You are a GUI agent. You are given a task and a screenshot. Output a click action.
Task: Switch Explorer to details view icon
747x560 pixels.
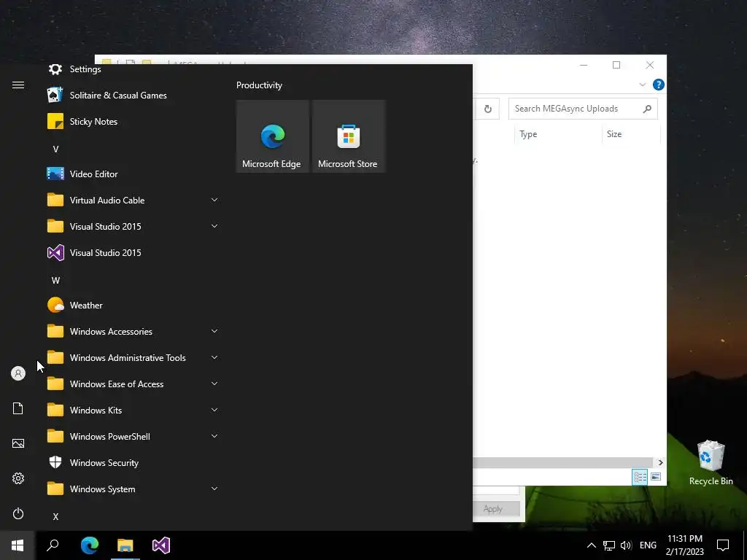[x=640, y=477]
